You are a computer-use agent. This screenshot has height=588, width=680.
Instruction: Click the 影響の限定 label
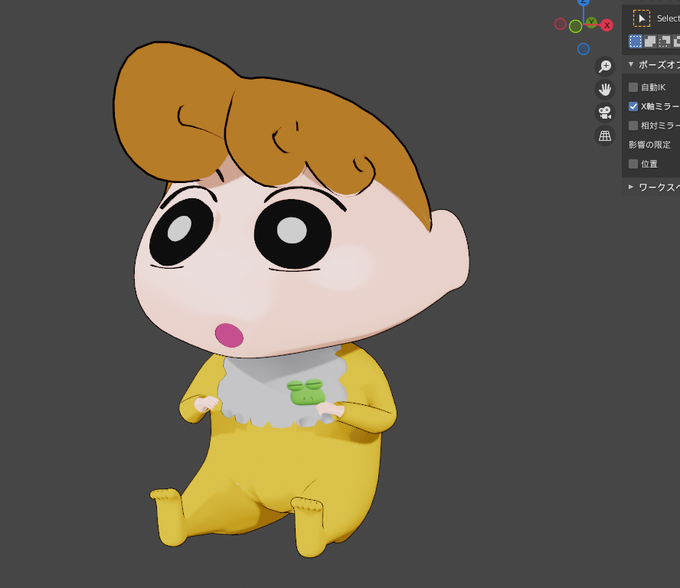tap(650, 145)
